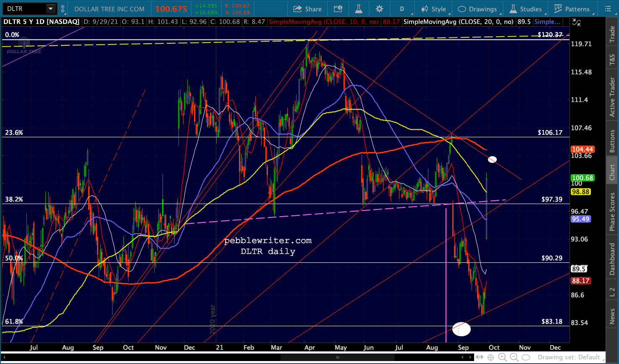Switch to the Trade side tab

click(x=612, y=34)
